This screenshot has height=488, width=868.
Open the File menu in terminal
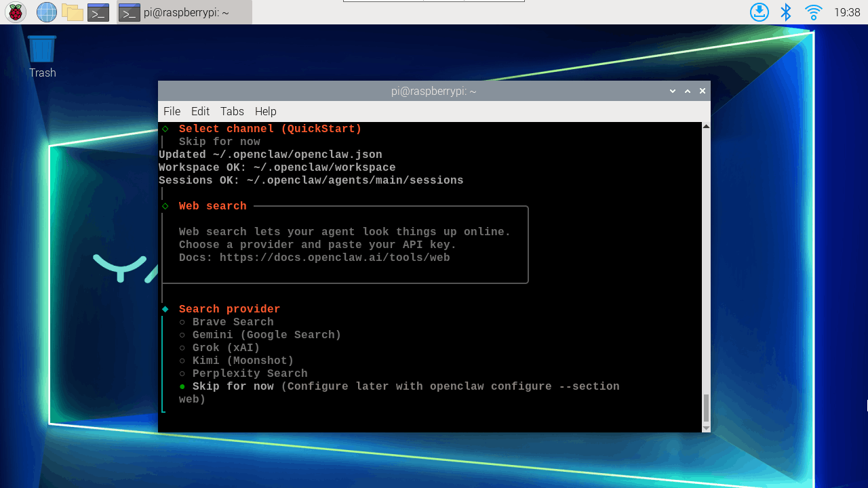172,111
